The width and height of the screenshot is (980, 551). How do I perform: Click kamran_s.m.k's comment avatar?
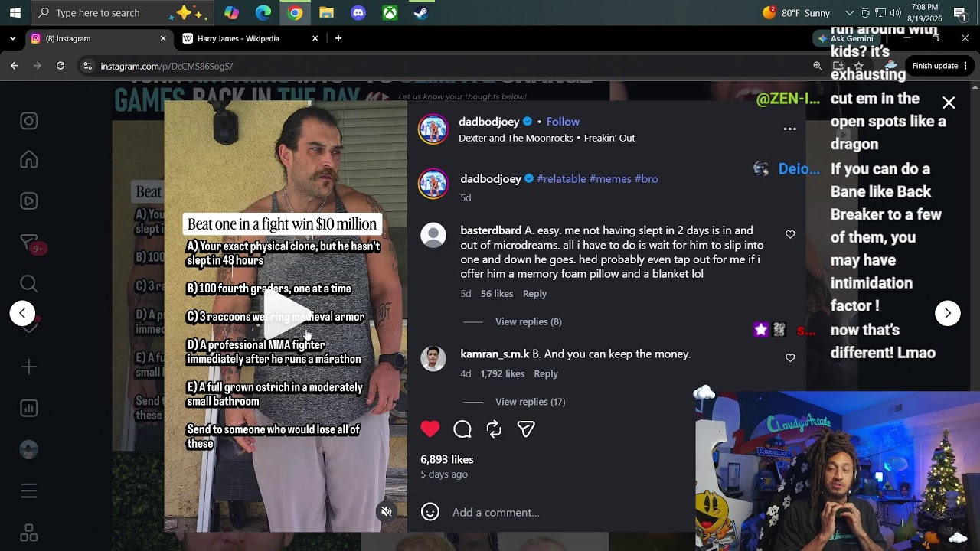coord(433,358)
